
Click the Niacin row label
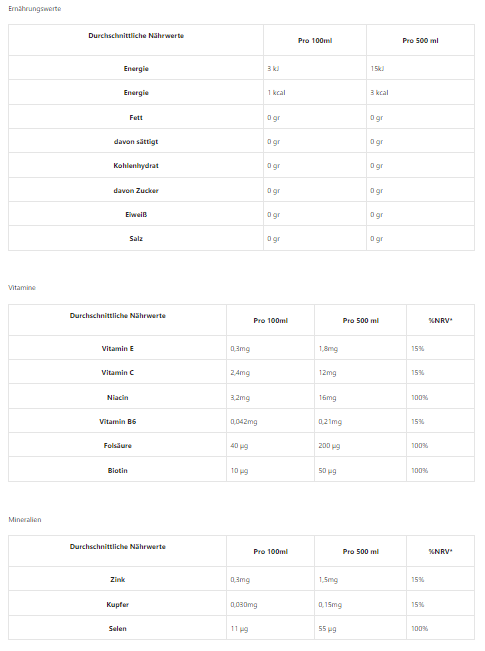point(118,398)
